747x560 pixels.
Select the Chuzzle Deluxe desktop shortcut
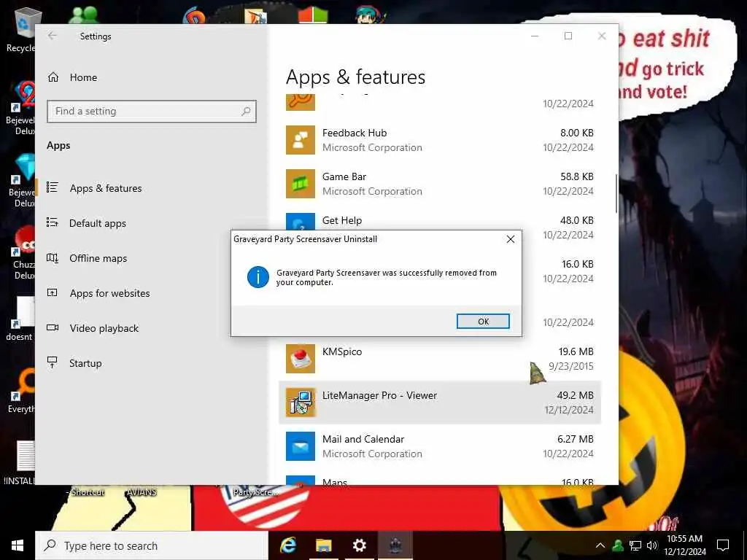(x=21, y=252)
